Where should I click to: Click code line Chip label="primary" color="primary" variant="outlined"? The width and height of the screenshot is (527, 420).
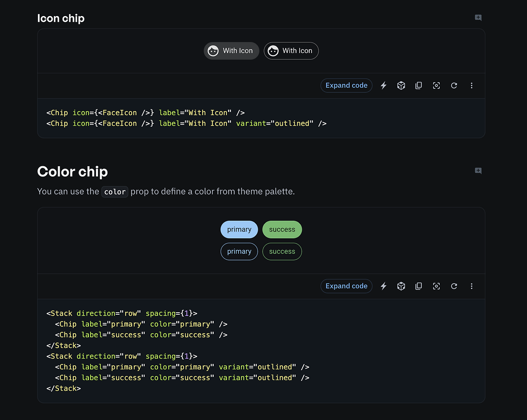(182, 367)
